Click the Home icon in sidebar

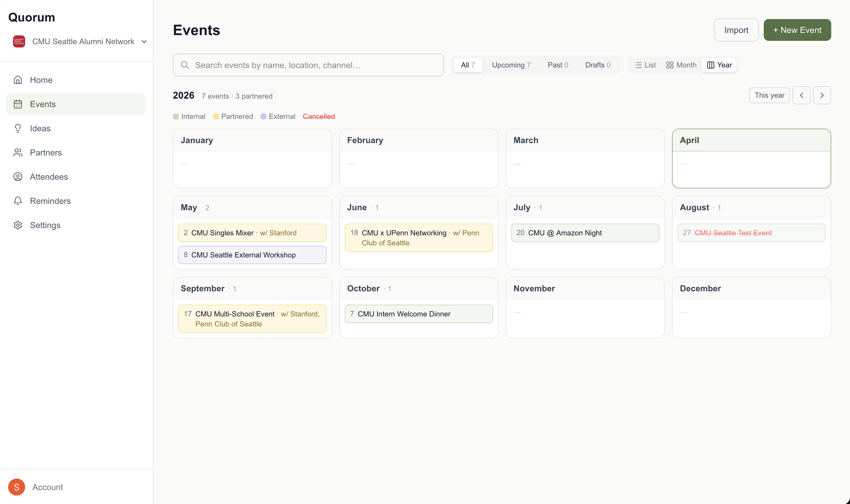(x=18, y=80)
